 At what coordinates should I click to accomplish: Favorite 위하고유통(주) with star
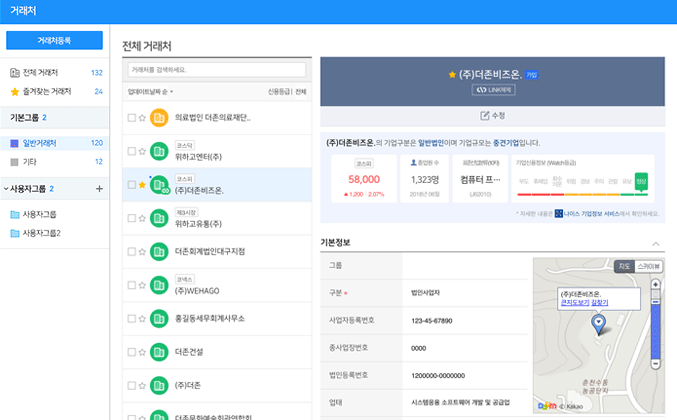pos(142,218)
